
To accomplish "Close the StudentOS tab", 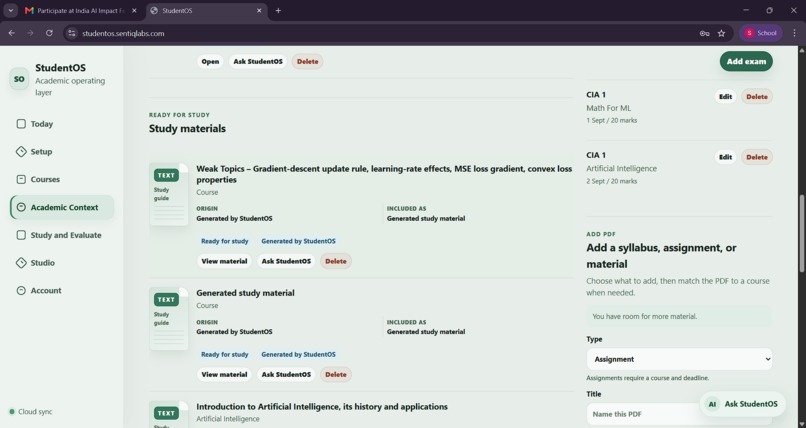I will click(x=259, y=10).
